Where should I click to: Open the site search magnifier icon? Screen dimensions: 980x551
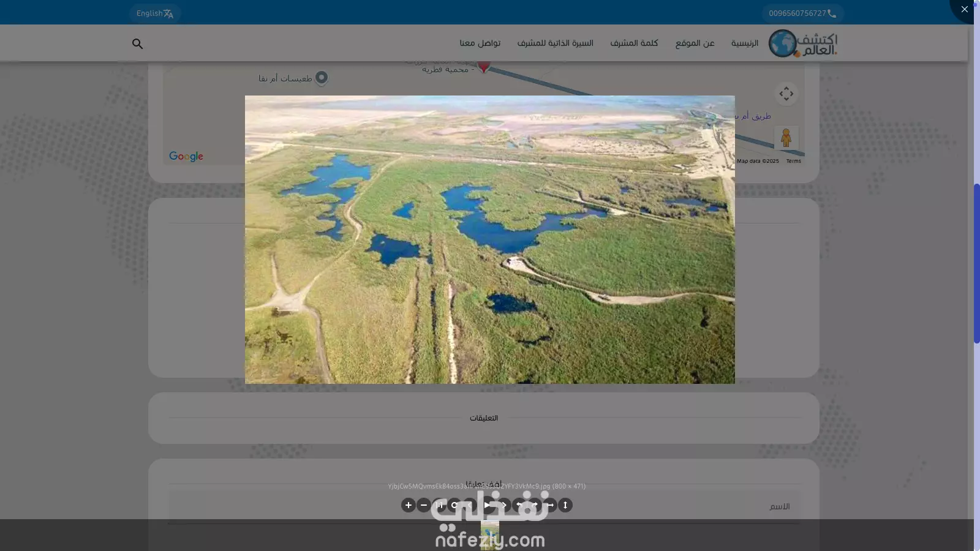tap(137, 43)
